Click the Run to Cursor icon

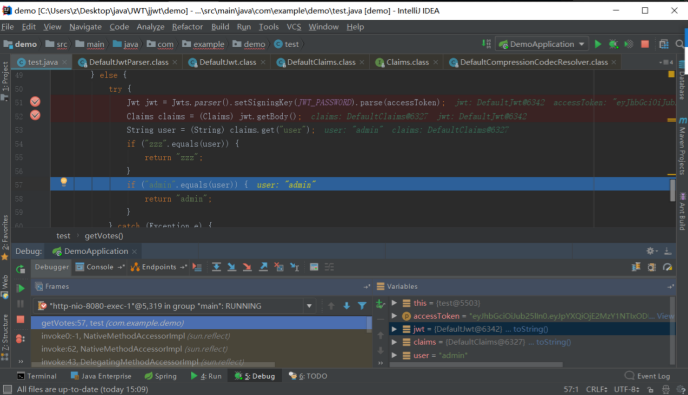click(295, 267)
